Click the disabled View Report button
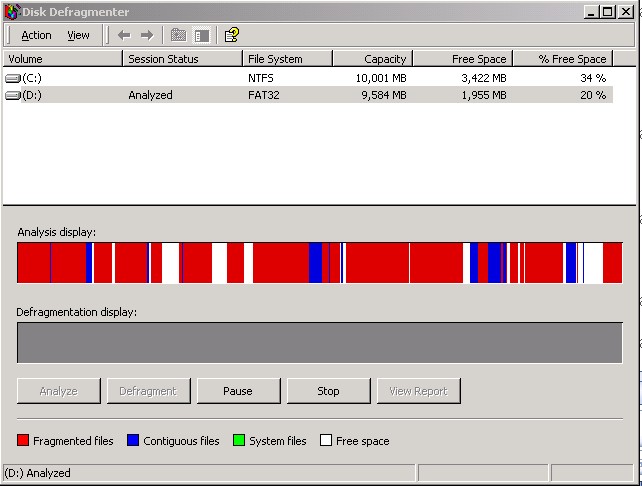 (x=418, y=391)
